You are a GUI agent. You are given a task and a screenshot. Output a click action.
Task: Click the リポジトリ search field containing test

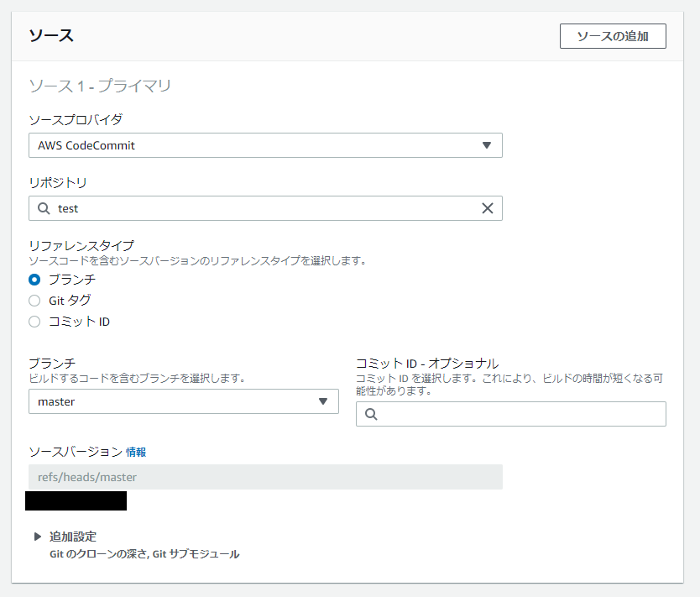click(265, 208)
